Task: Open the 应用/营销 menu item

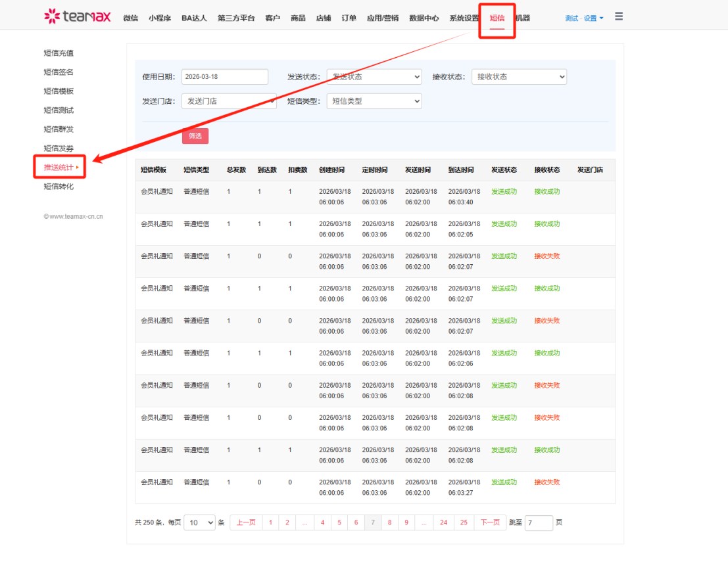Action: [382, 18]
